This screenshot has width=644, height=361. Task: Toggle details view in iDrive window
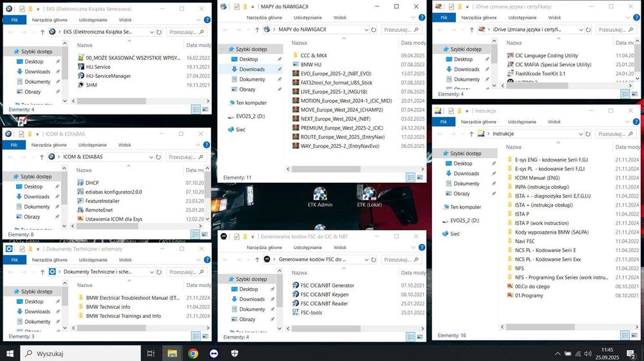[x=625, y=94]
